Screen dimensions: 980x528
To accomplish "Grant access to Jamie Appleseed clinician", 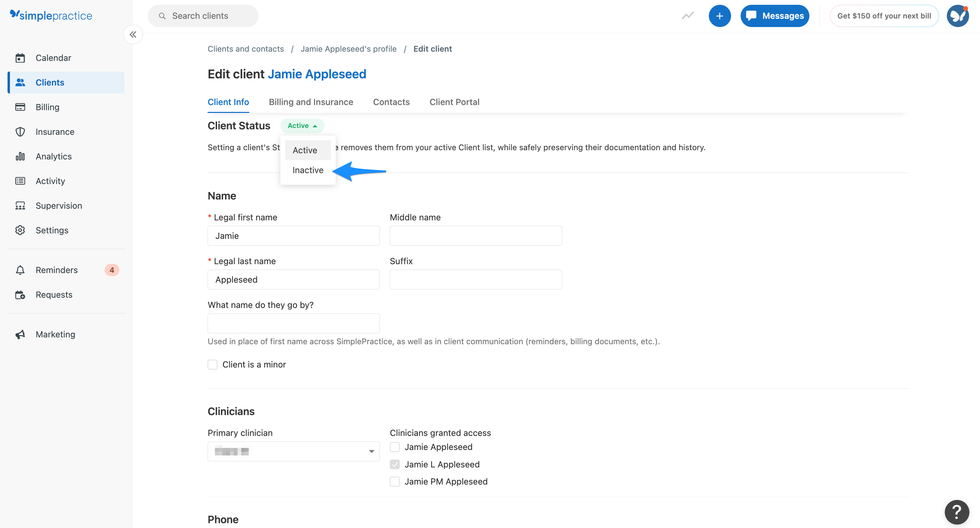I will pos(395,447).
